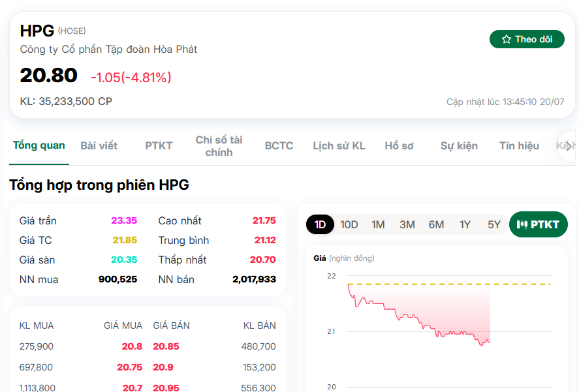
Task: Open the Chỉ số tài chính tab
Action: pos(219,146)
